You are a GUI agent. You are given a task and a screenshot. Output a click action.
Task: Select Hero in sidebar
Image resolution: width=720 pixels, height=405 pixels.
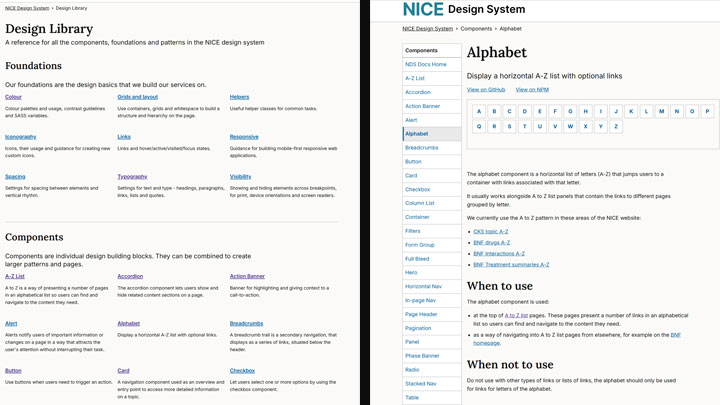point(432,272)
